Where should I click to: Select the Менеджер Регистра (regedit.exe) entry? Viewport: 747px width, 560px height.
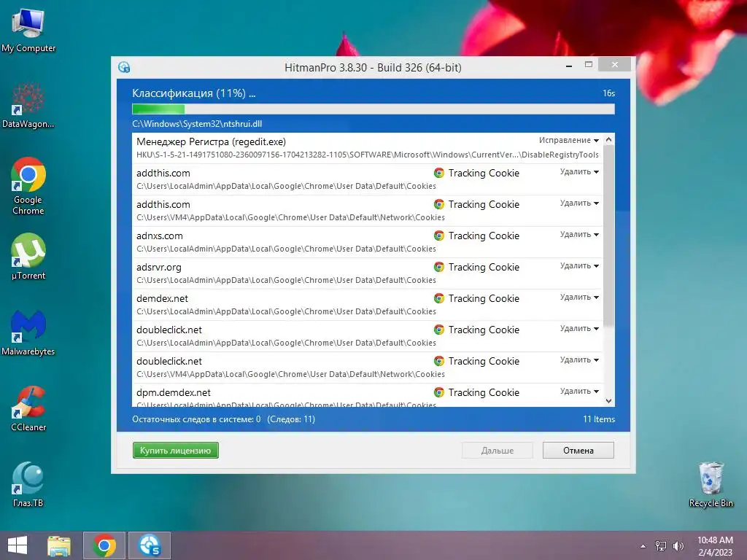click(368, 148)
